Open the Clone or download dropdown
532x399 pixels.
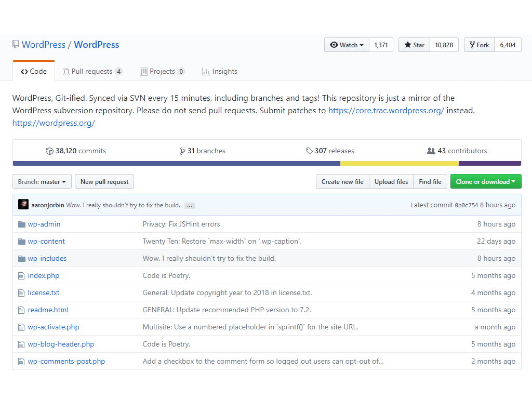tap(486, 181)
